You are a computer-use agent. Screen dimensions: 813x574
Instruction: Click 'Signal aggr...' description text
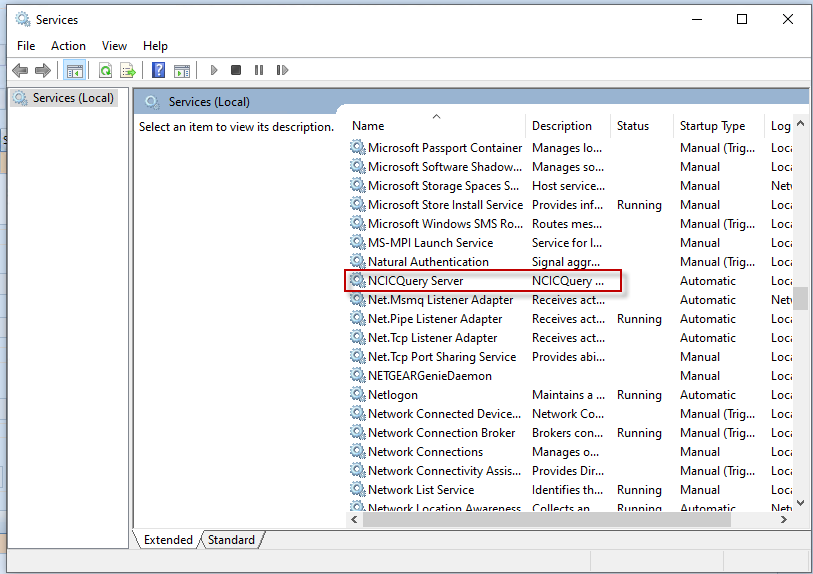(x=566, y=261)
